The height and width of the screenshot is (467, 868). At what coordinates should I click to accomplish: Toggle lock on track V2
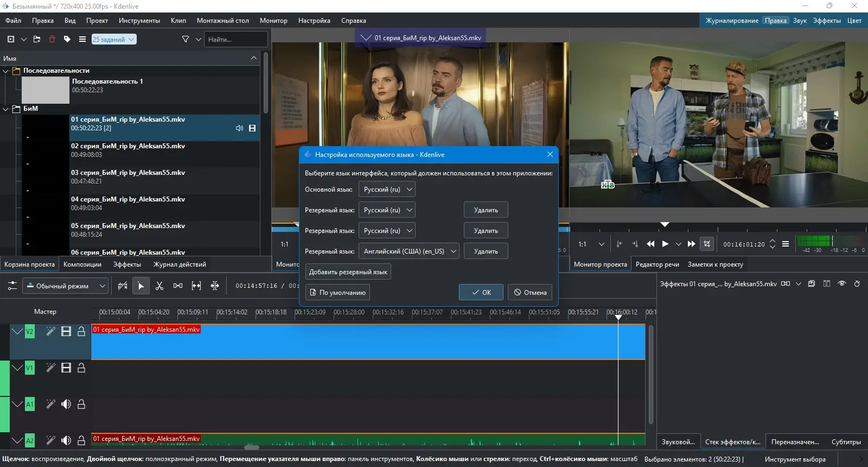[x=81, y=331]
